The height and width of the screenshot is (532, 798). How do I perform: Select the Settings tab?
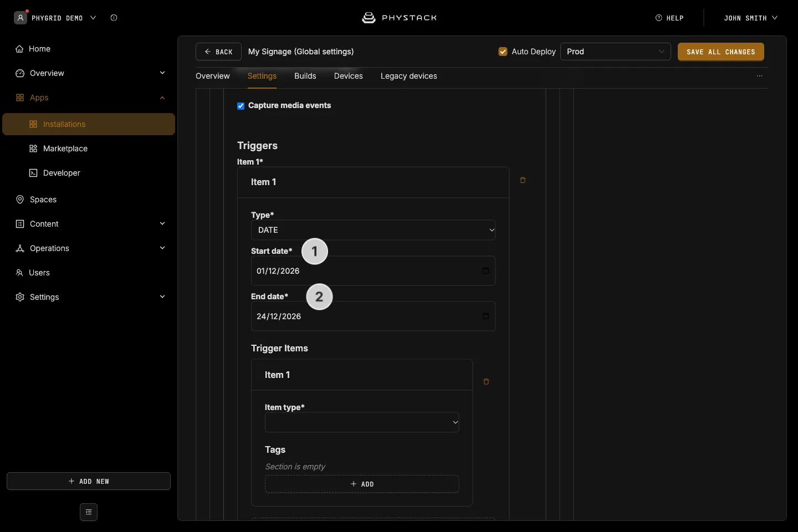pos(262,76)
